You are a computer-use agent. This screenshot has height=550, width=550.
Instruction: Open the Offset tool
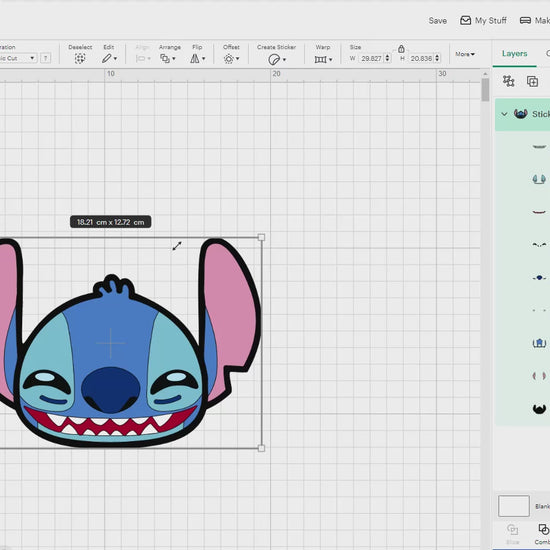(x=229, y=59)
